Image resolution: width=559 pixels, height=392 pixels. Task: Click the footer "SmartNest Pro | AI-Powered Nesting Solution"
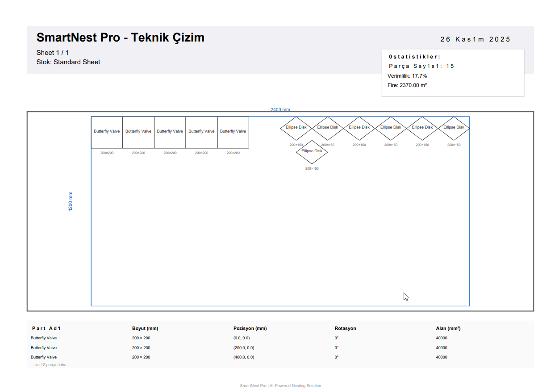(x=280, y=386)
